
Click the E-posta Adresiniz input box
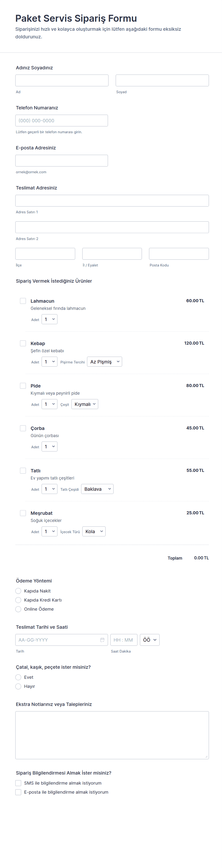tap(62, 161)
